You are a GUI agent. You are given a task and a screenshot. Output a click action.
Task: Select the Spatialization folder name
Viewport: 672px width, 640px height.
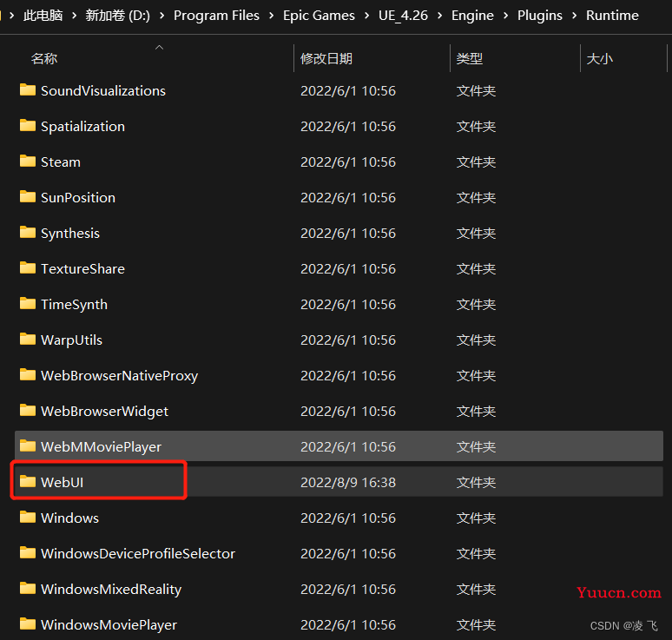tap(82, 127)
